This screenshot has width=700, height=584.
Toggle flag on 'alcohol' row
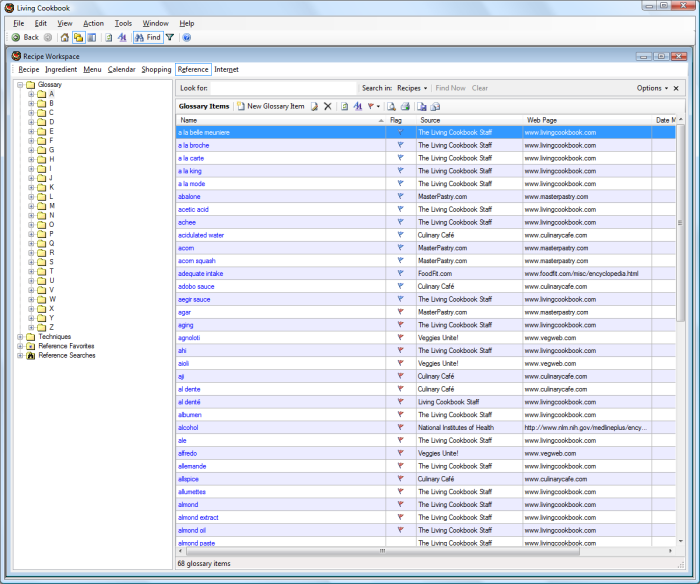point(400,427)
